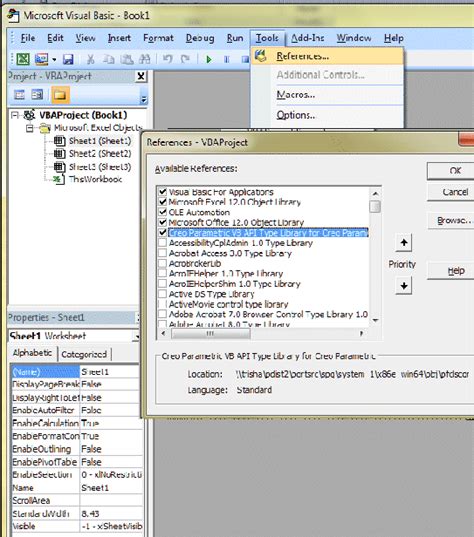This screenshot has width=474, height=537.
Task: Click the Insert UserForm toolbar icon
Action: tap(41, 59)
